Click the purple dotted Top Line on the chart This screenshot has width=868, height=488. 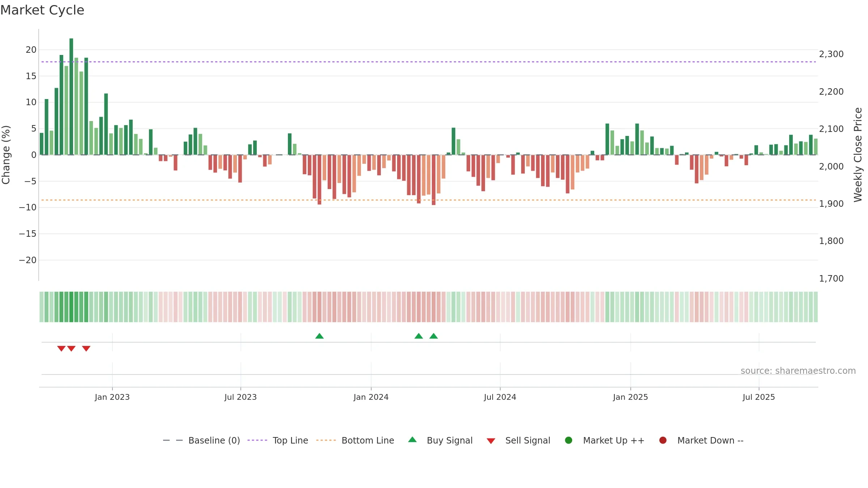(429, 62)
